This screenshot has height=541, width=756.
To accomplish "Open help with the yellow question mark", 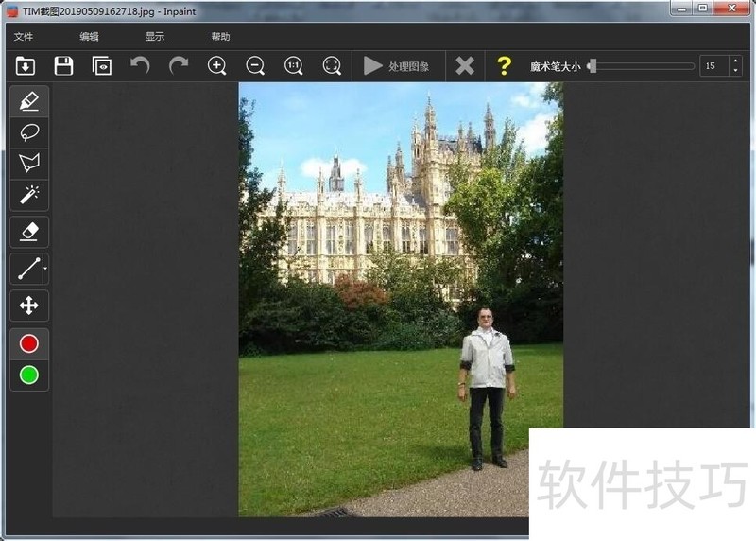I will (x=504, y=65).
